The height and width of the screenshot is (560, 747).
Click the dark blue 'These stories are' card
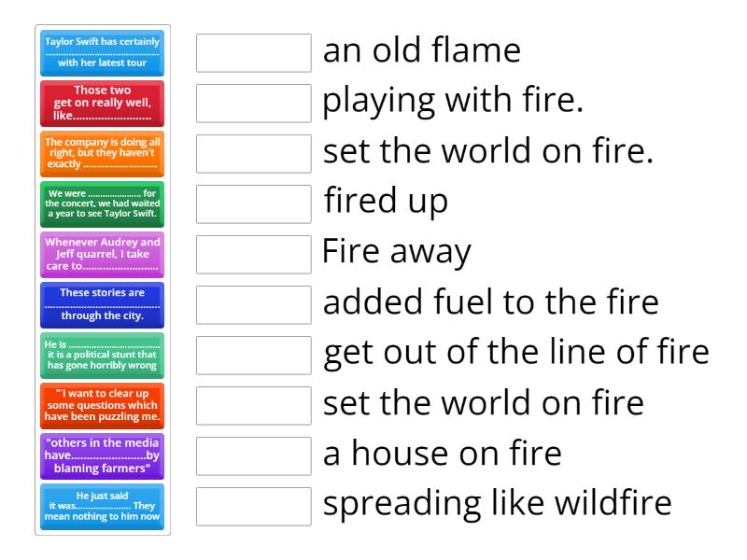pyautogui.click(x=102, y=305)
